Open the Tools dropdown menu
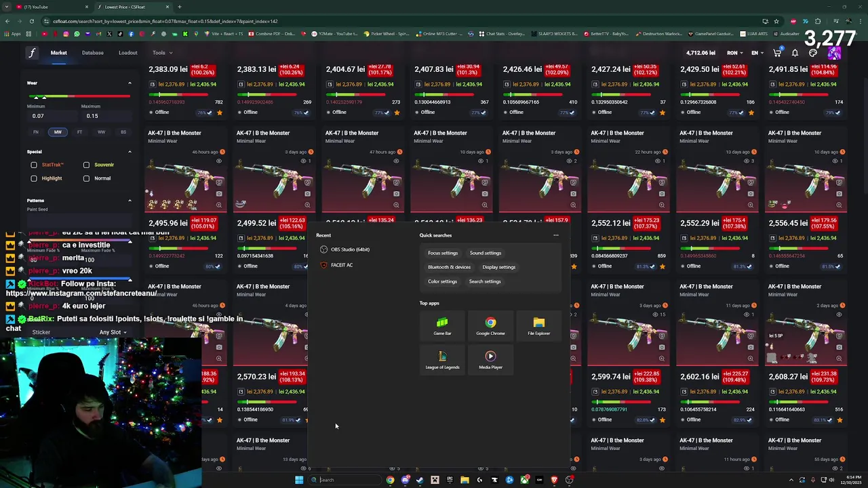The width and height of the screenshot is (868, 488). (x=162, y=53)
